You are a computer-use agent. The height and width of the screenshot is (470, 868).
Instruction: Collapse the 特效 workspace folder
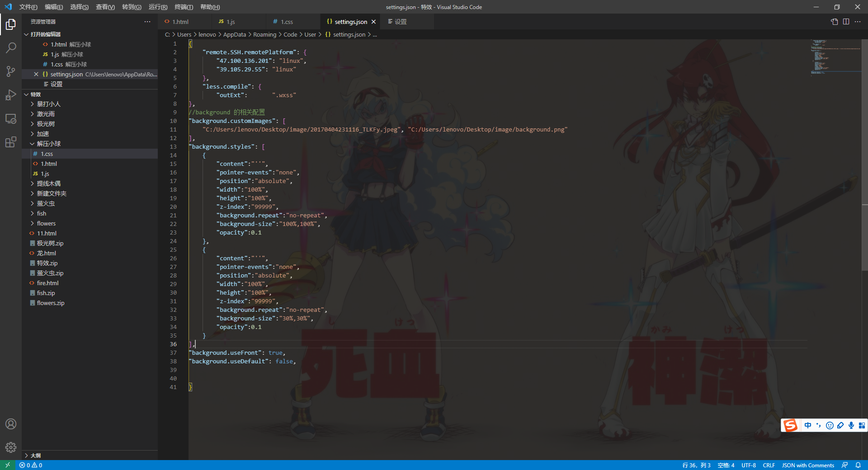[x=90, y=94]
